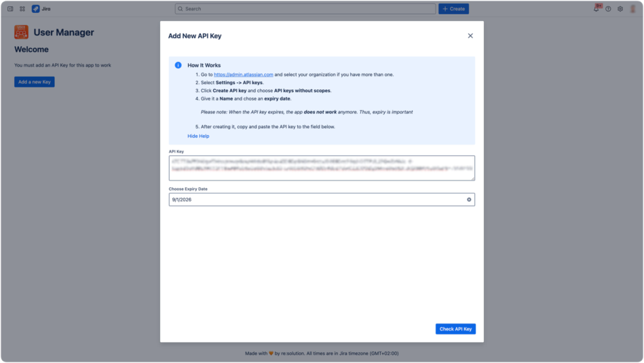
Task: Open the admin.atlassian.com link
Action: pos(244,75)
